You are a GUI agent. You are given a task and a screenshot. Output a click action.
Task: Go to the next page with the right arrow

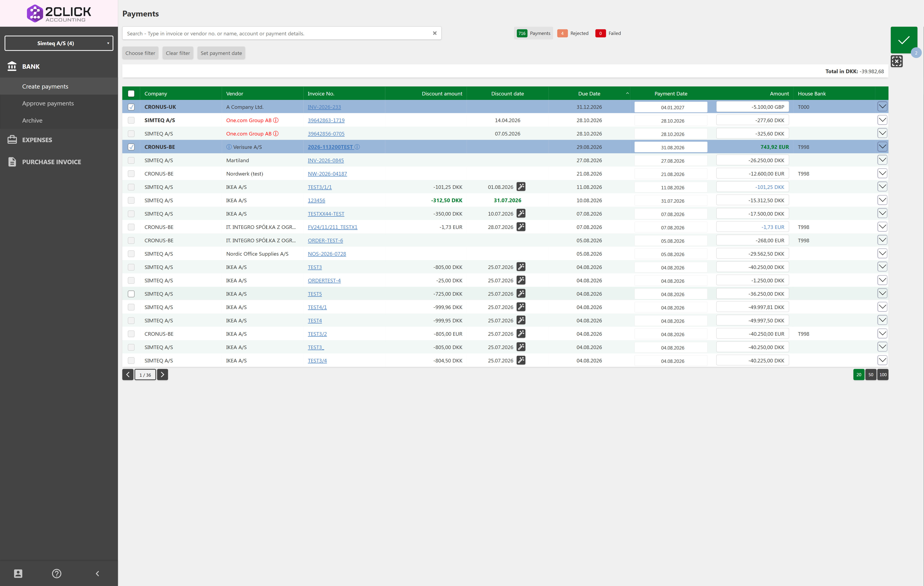162,375
